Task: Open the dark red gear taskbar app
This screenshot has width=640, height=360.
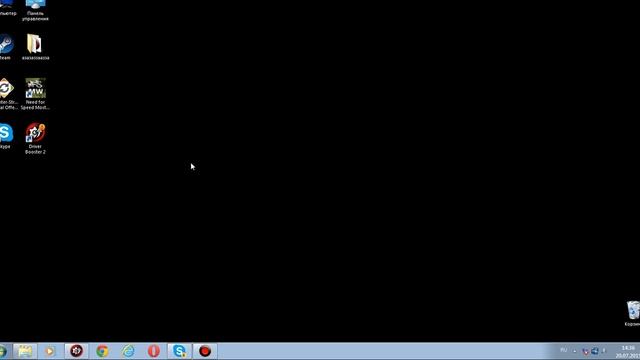Action: 76,351
